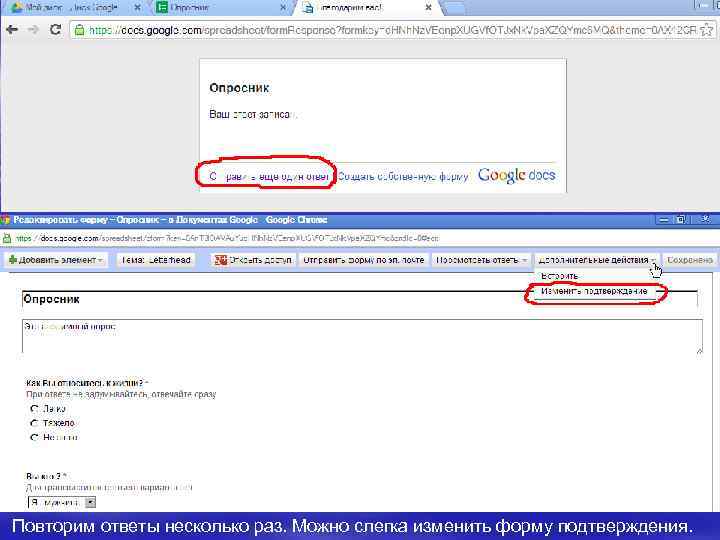Screen dimensions: 720x540
Task: Click the 'Ваш ответ записан.' message
Action: (253, 114)
